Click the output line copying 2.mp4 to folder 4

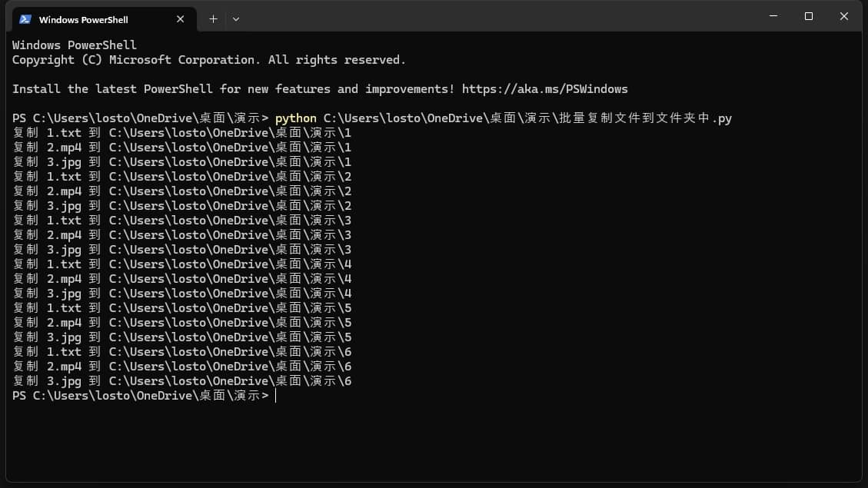182,279
